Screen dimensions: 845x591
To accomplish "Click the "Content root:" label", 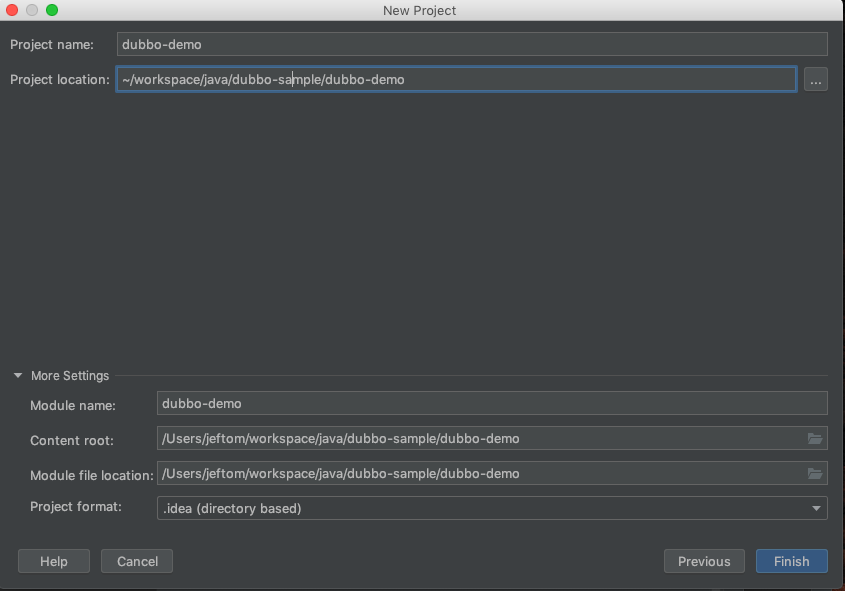I will click(x=72, y=440).
